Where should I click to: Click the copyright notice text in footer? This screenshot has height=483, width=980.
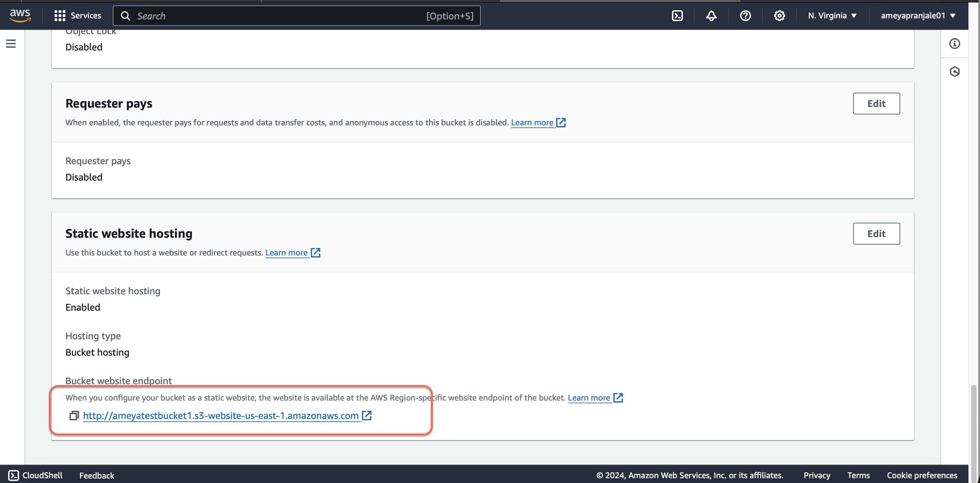pyautogui.click(x=689, y=475)
